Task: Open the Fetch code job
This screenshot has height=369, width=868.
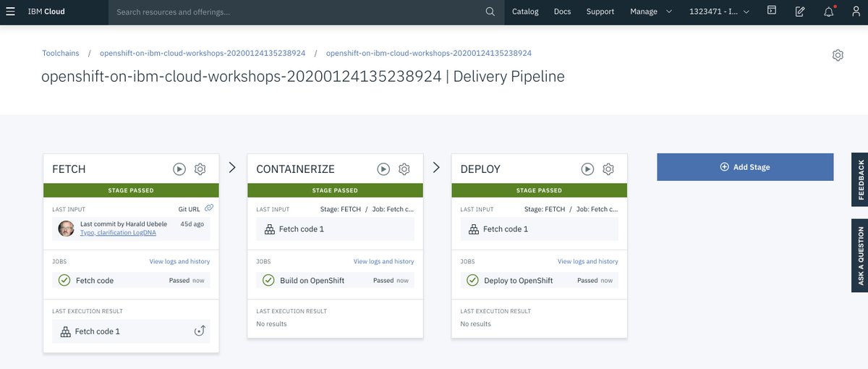Action: coord(131,280)
